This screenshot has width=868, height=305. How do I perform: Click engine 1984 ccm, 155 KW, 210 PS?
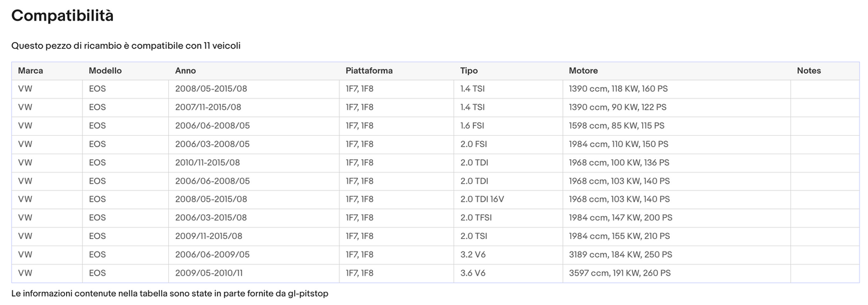coord(619,237)
